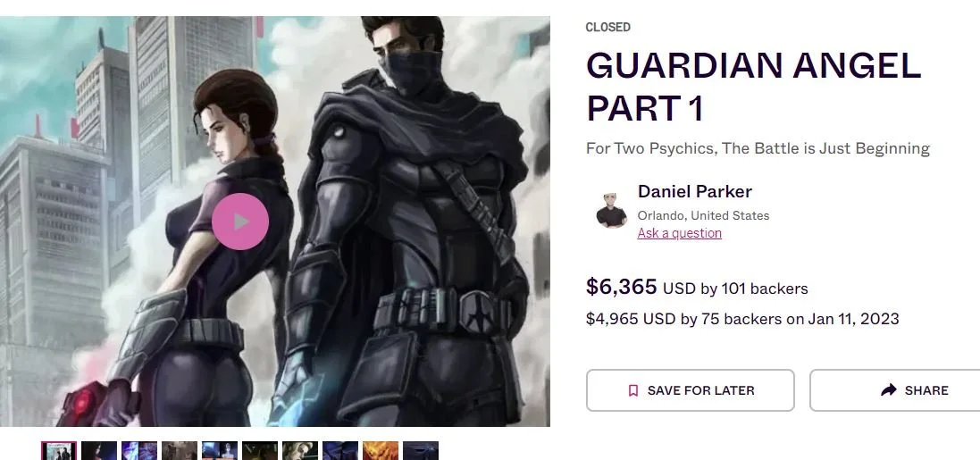This screenshot has width=980, height=460.
Task: Click the Ask a question link
Action: click(x=679, y=233)
